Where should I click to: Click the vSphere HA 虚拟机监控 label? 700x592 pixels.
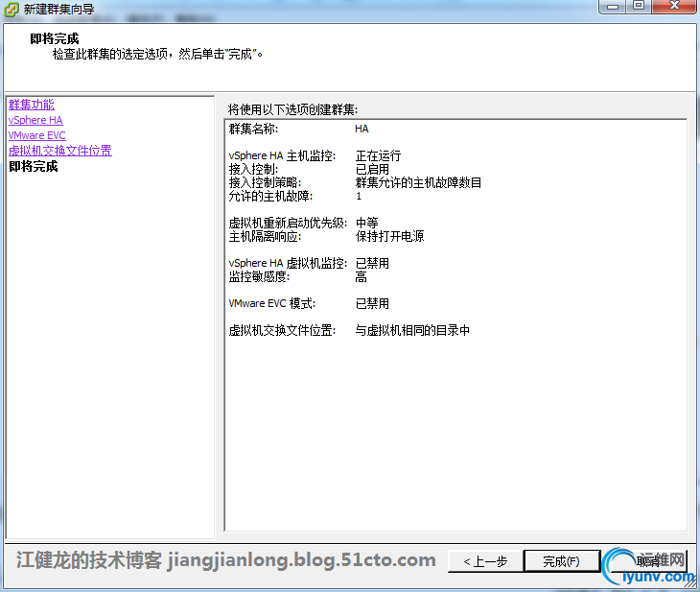288,263
